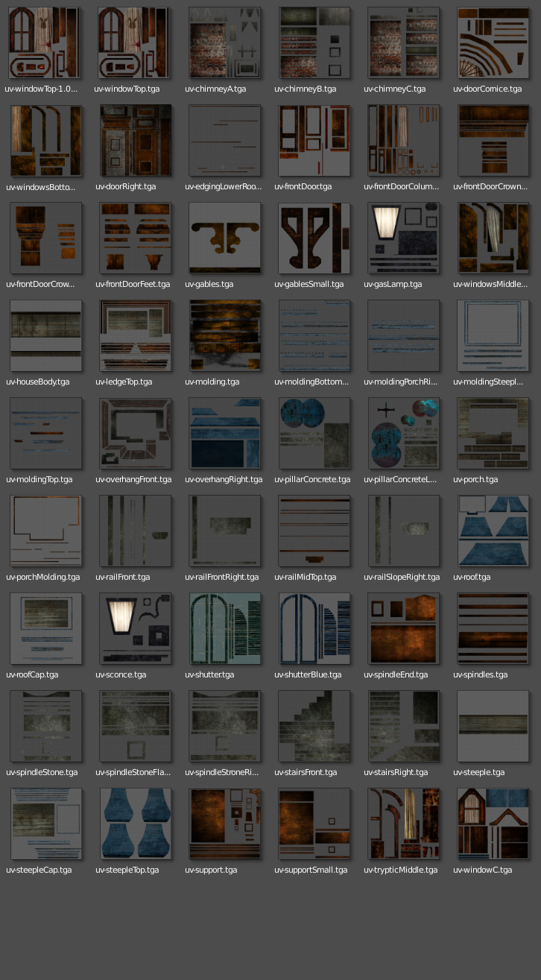Select the uv-gables.tga image

(x=224, y=238)
